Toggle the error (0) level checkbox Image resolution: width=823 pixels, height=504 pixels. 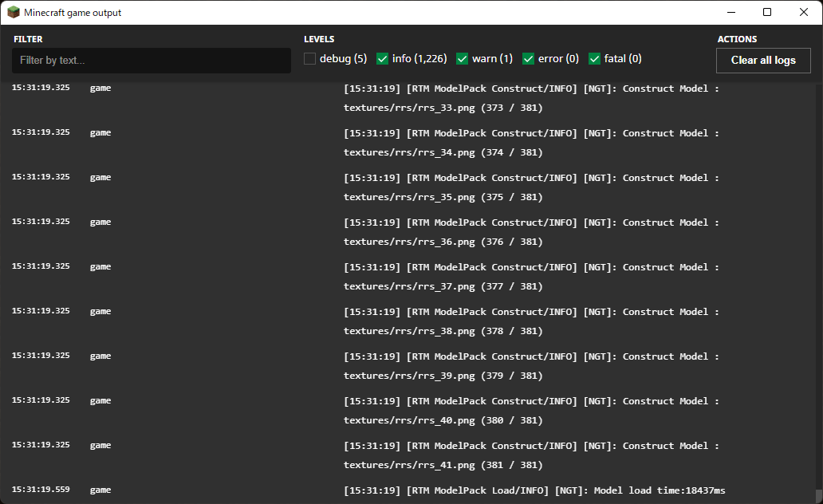tap(528, 59)
